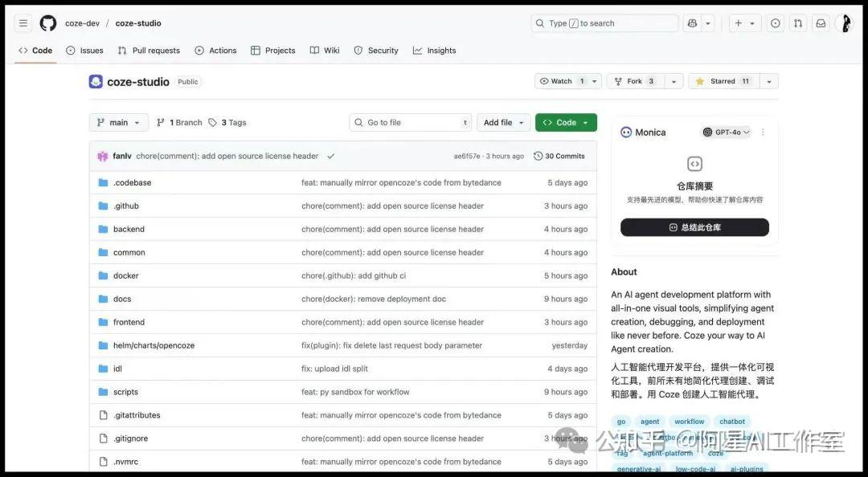The image size is (868, 477).
Task: Click the Monica logo icon
Action: point(626,132)
